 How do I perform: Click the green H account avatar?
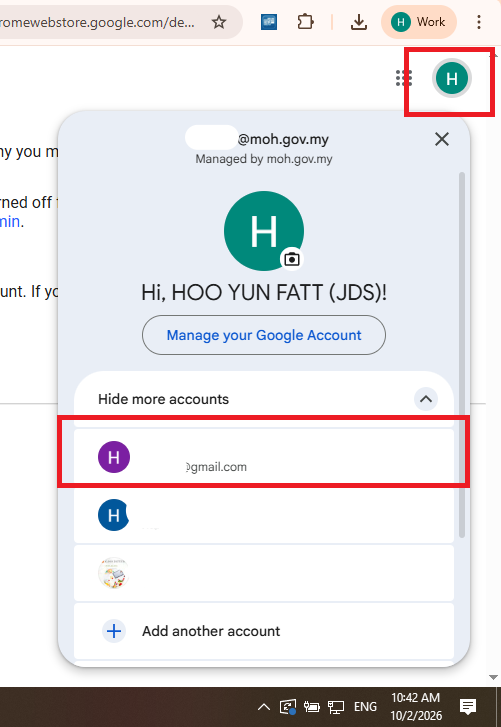[x=451, y=78]
